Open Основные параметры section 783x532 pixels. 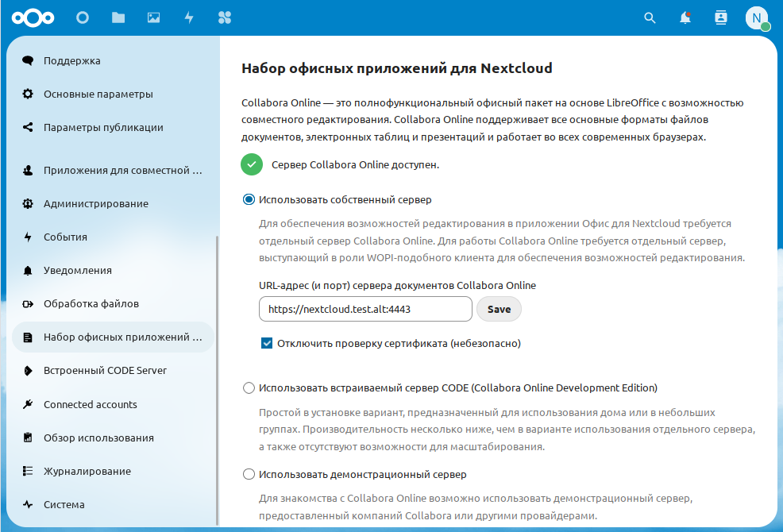pyautogui.click(x=113, y=94)
